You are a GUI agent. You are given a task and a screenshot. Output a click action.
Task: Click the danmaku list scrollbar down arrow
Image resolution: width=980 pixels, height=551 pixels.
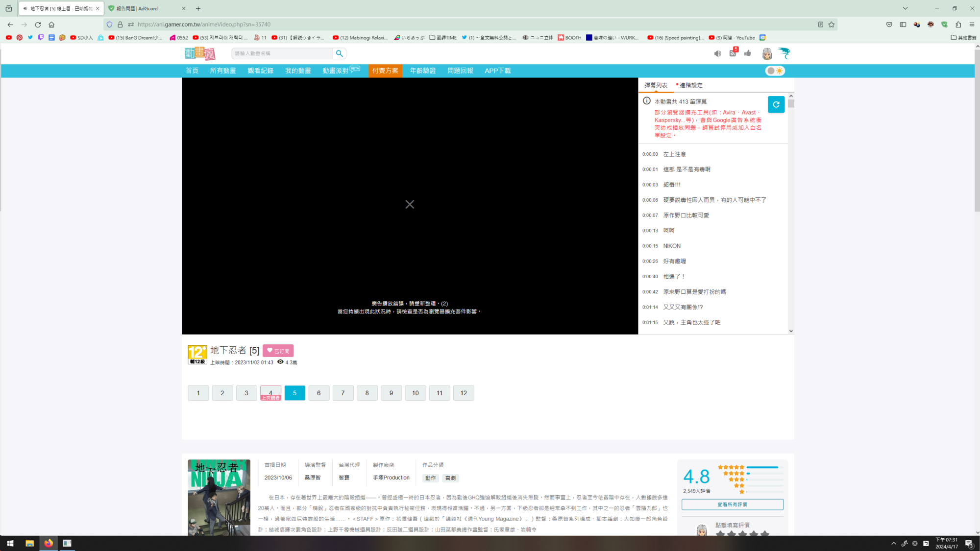pos(791,331)
